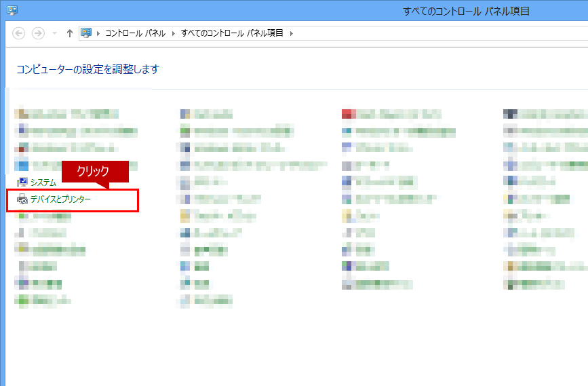Select the コントロール パネル breadcrumb
This screenshot has width=588, height=386.
point(136,33)
